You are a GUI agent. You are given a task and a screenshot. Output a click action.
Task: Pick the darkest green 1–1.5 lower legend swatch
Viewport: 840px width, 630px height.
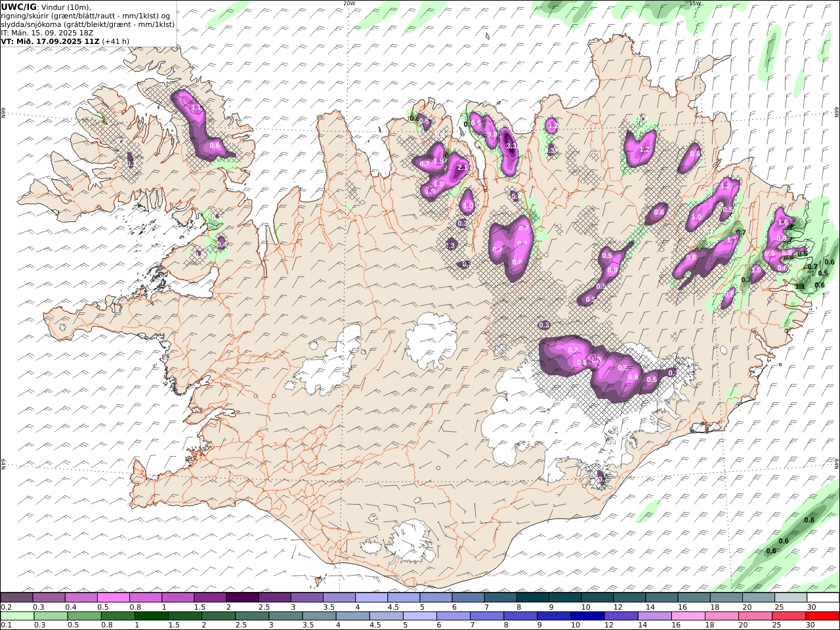[152, 616]
